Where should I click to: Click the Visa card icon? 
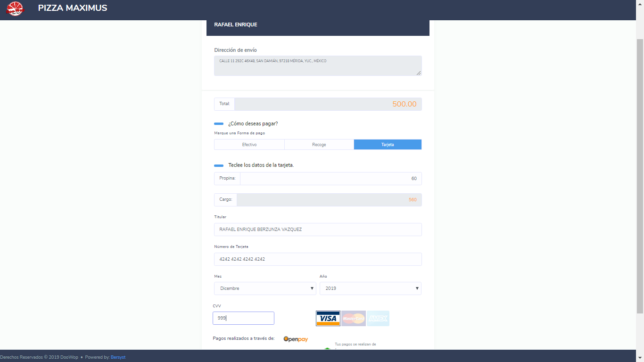pos(328,319)
